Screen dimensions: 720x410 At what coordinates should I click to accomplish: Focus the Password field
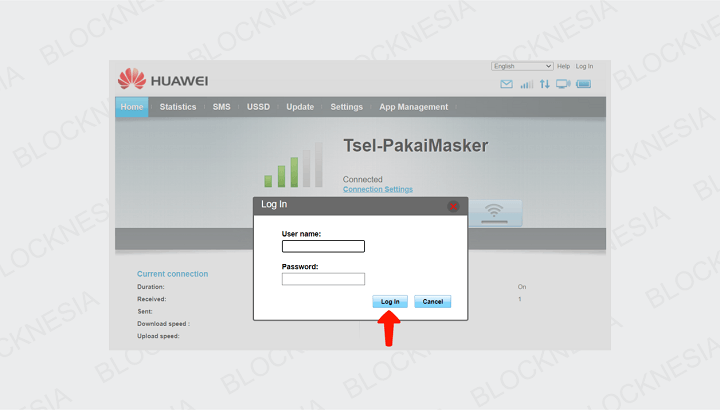point(323,279)
